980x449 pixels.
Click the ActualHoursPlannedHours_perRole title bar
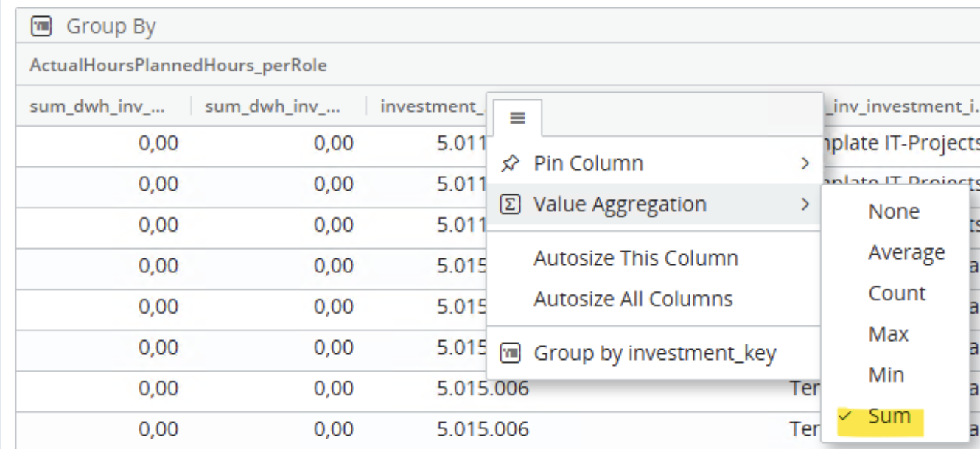[178, 66]
